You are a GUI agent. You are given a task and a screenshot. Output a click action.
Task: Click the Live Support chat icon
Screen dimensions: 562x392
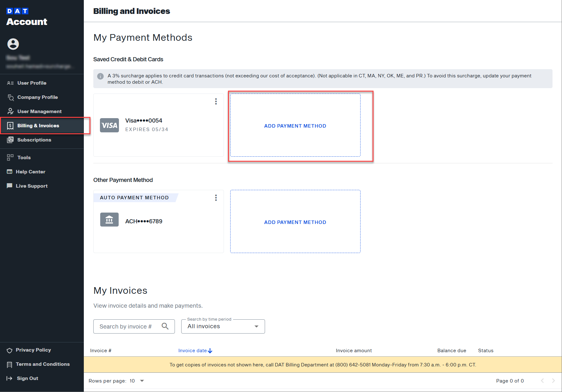pos(9,186)
